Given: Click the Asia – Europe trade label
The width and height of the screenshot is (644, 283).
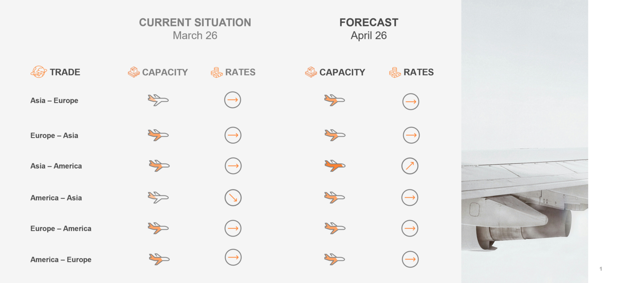Looking at the screenshot, I should pyautogui.click(x=54, y=100).
